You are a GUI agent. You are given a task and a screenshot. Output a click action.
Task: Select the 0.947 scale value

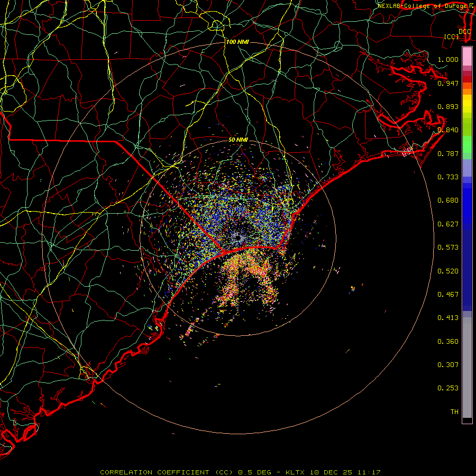448,83
